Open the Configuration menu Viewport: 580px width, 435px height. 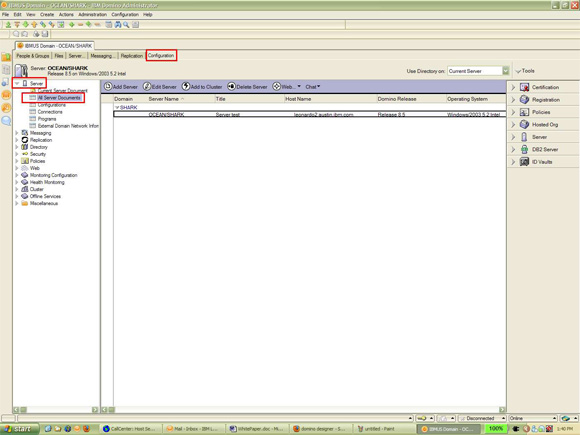click(x=125, y=14)
